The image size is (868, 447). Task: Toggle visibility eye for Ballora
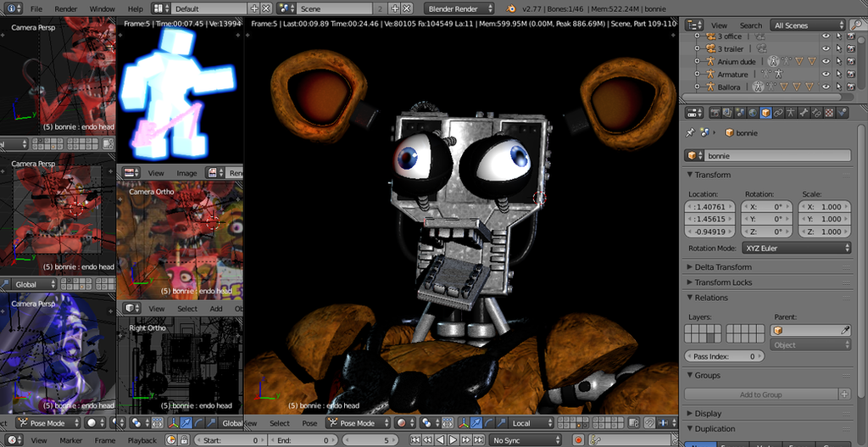click(826, 87)
